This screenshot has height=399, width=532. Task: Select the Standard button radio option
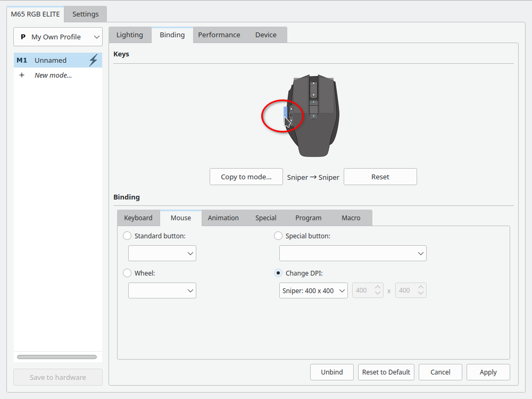(x=127, y=236)
